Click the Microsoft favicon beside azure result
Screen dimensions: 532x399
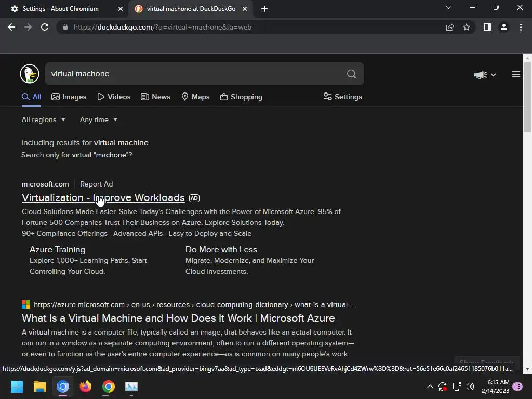[x=26, y=304]
